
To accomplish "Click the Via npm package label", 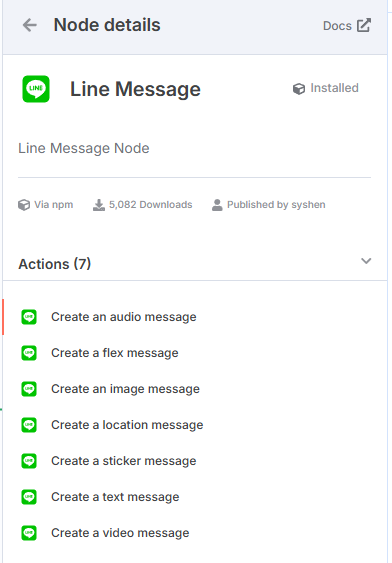I will (x=46, y=205).
